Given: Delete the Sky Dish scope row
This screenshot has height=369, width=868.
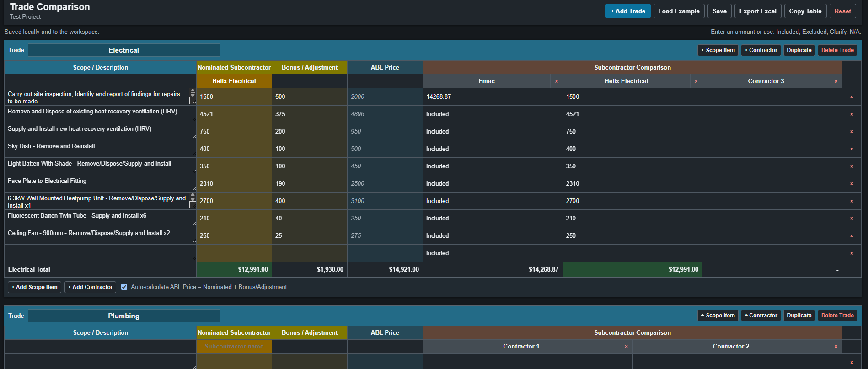Looking at the screenshot, I should [852, 149].
